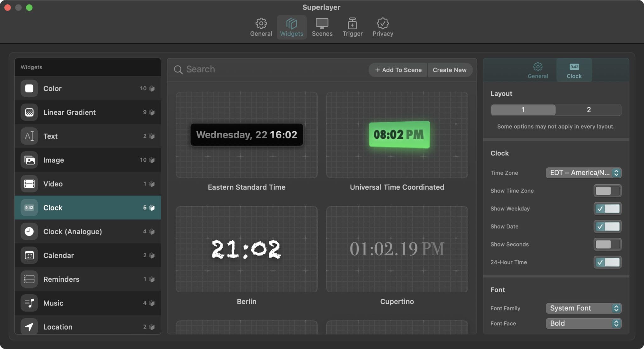
Task: Switch to the Scenes section
Action: point(322,27)
